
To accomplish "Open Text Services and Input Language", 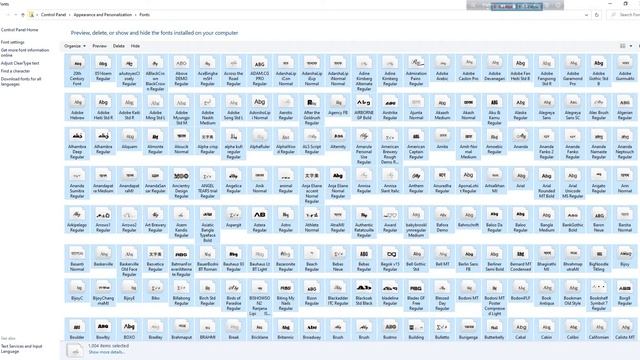I will point(21,349).
